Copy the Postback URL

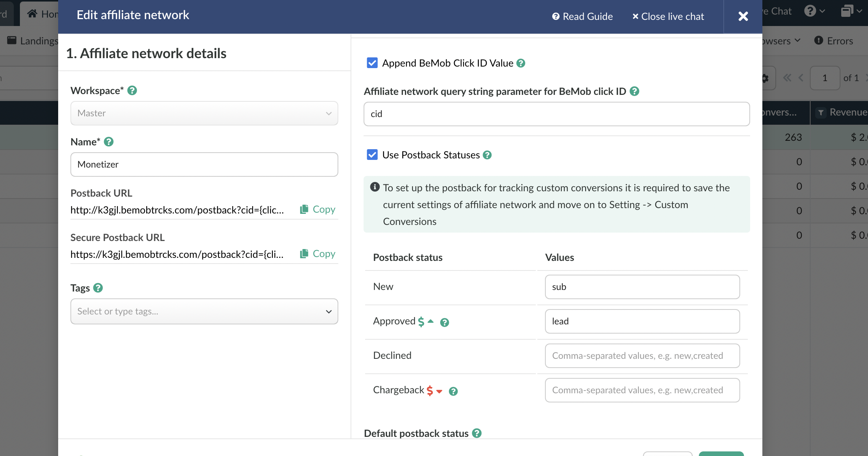[318, 209]
